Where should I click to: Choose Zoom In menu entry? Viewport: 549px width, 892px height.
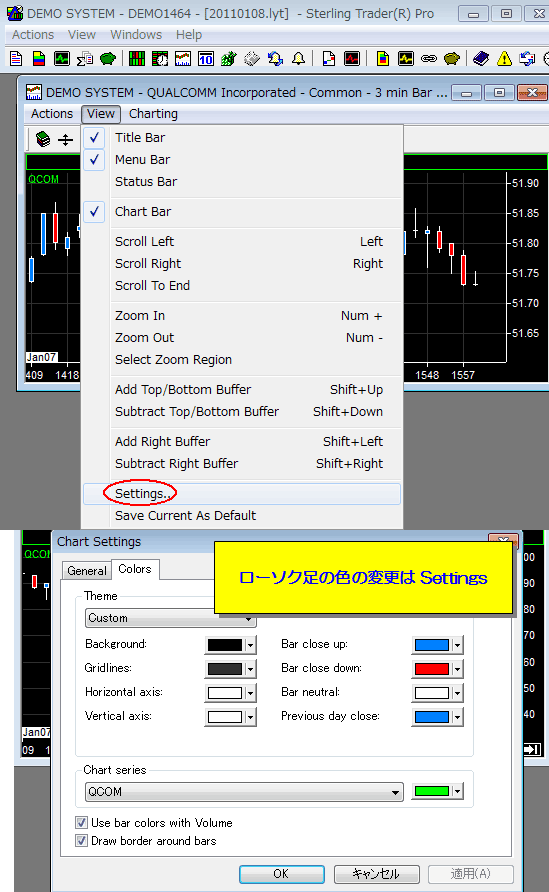(242, 316)
